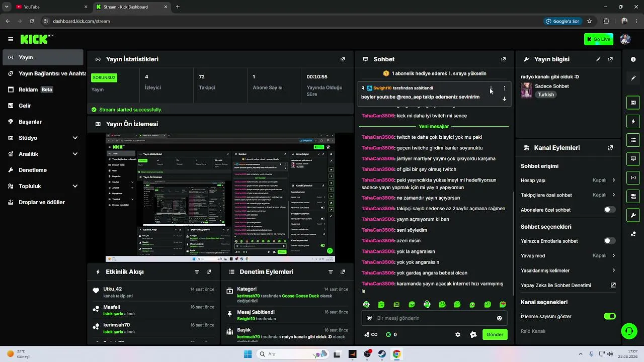Pop out the Etkinlik Akışı panel
This screenshot has height=362, width=644.
[209, 272]
